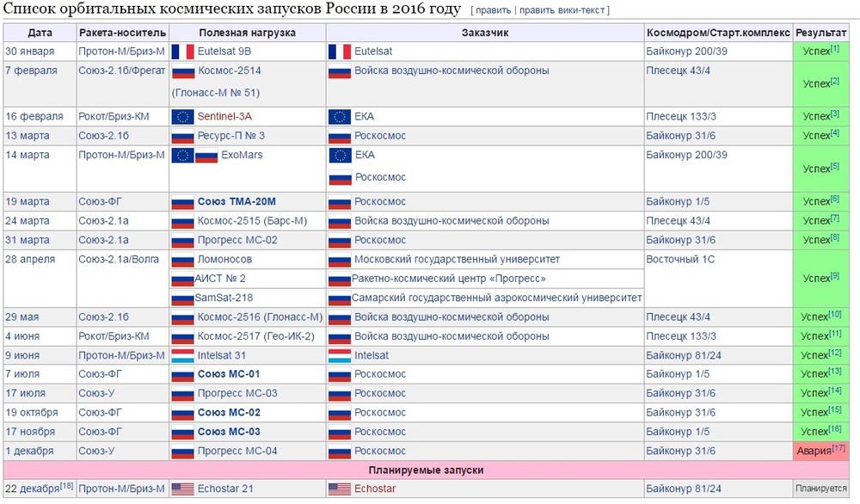Click footnote 18 beside 22 декабря

(x=66, y=486)
